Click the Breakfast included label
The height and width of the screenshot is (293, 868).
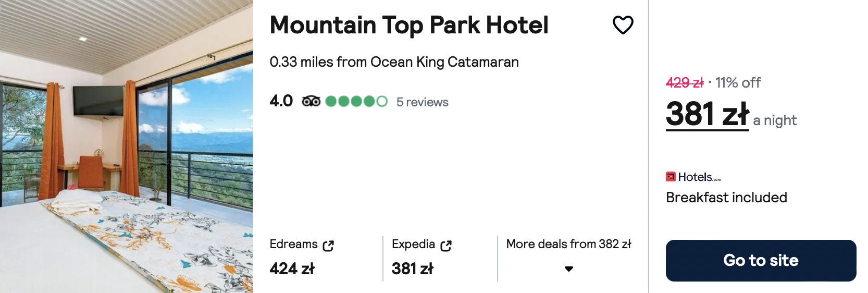click(x=726, y=198)
